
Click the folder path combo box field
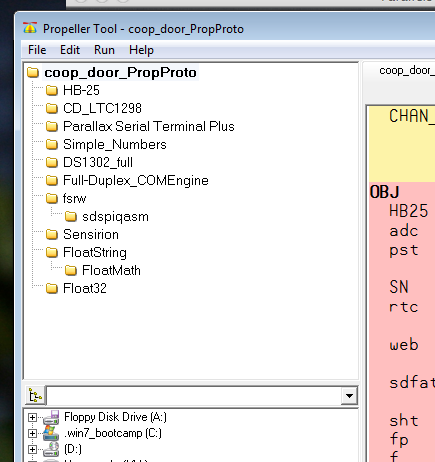pyautogui.click(x=194, y=396)
